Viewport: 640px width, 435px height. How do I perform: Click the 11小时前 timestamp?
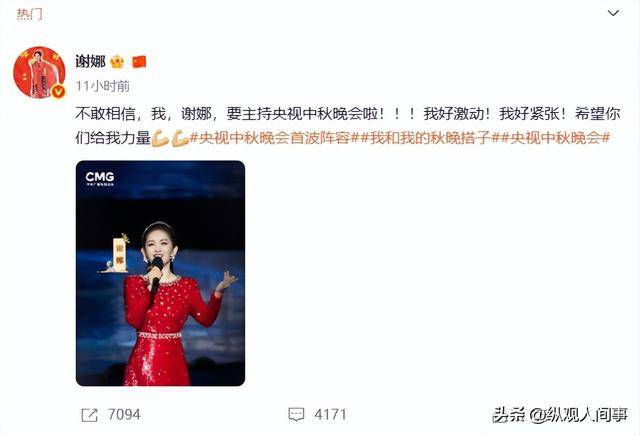pyautogui.click(x=102, y=86)
